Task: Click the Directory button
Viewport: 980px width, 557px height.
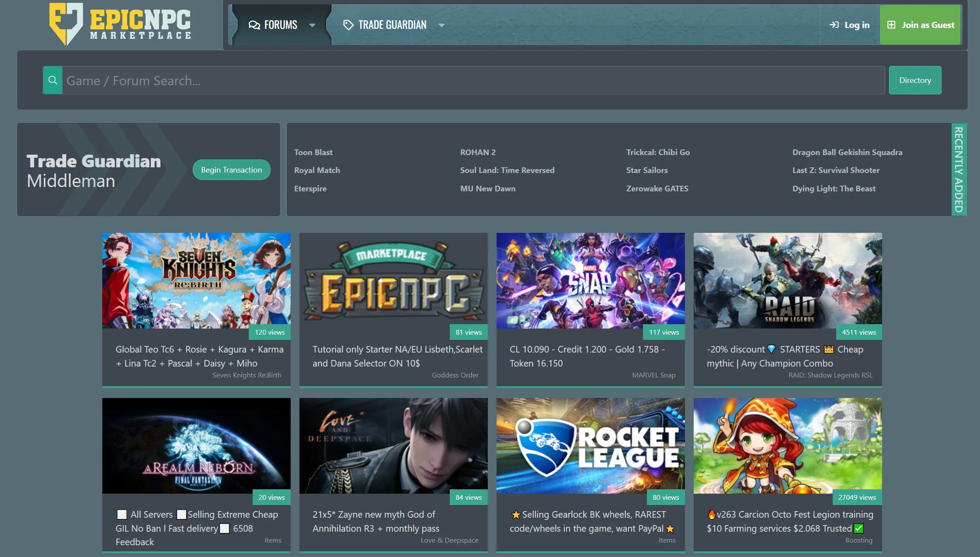Action: [915, 80]
